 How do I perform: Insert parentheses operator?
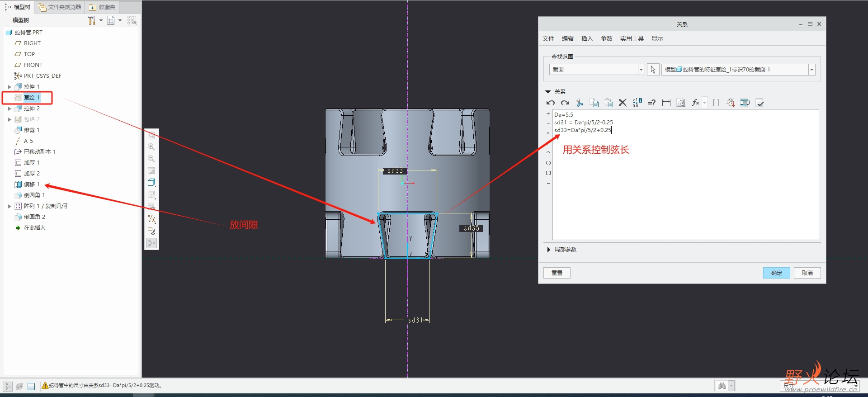pos(548,163)
